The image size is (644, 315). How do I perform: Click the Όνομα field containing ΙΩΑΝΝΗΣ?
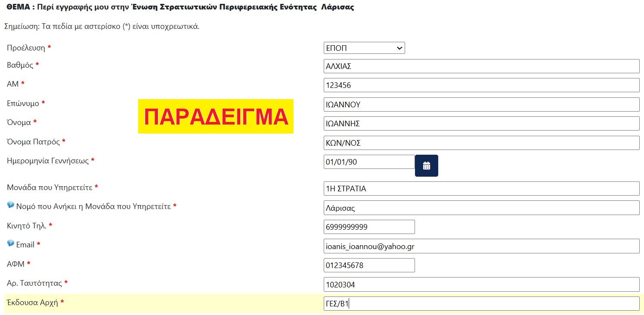(x=481, y=124)
